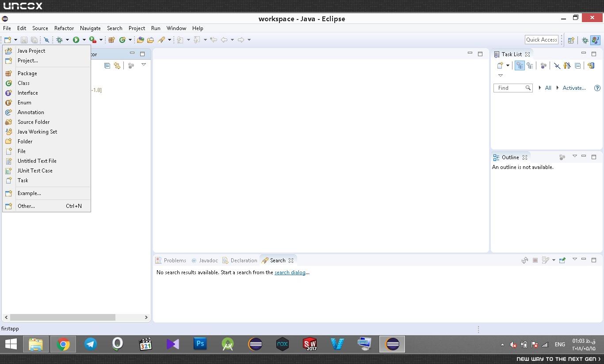Click the Open Perspective icon
Viewport: 604px width, 364px height.
coord(571,40)
